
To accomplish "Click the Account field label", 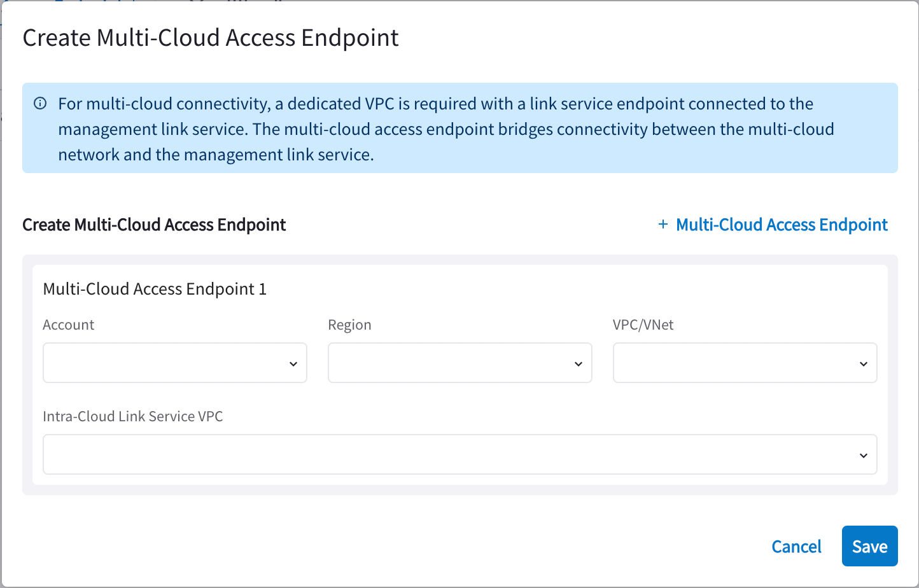I will 69,325.
